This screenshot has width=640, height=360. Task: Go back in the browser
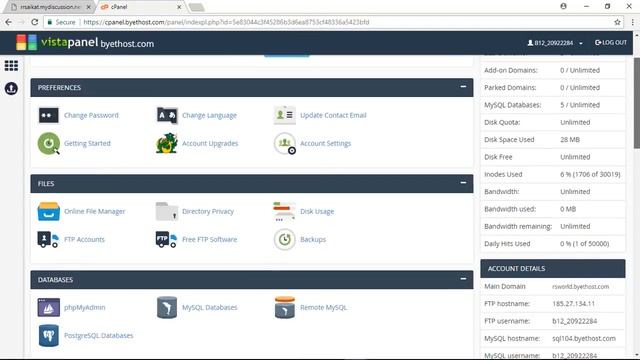[9, 22]
